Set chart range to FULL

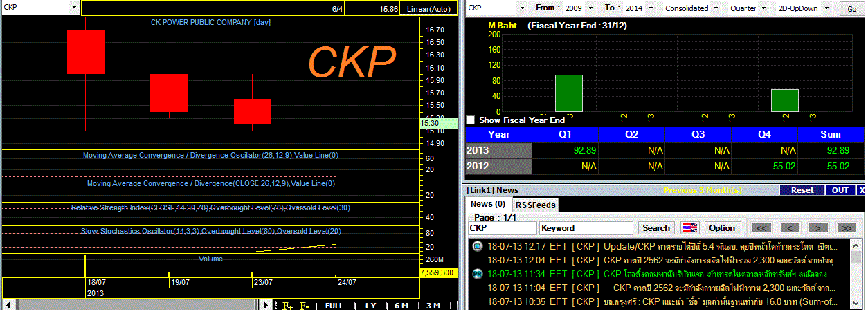pyautogui.click(x=334, y=306)
